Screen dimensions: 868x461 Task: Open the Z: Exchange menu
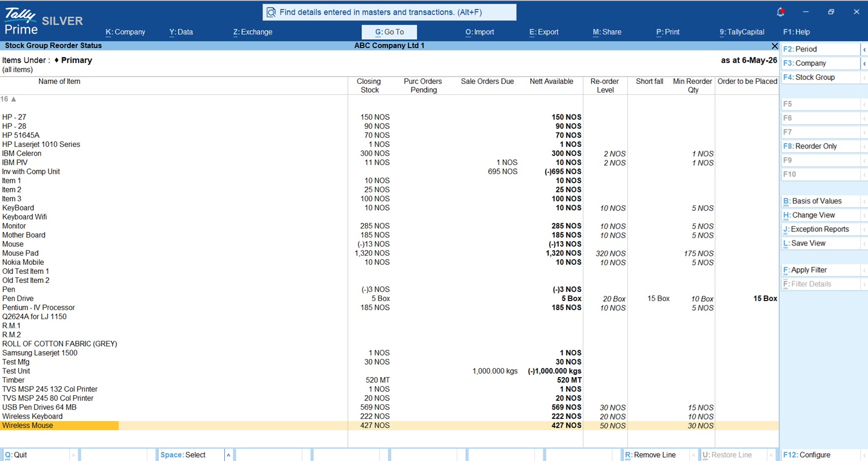tap(253, 32)
